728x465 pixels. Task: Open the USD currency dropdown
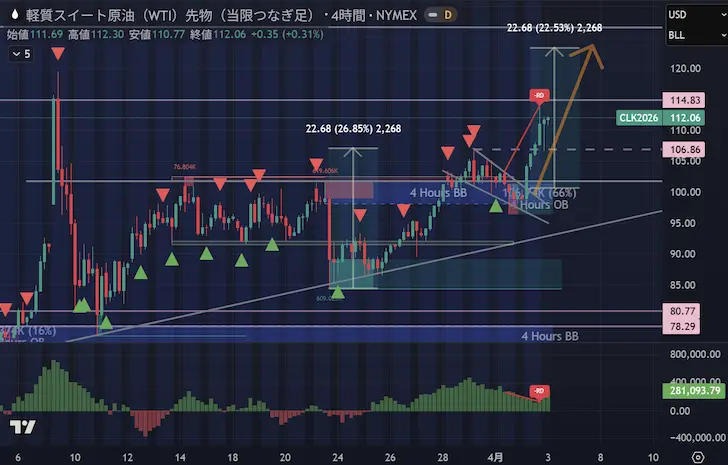[692, 14]
